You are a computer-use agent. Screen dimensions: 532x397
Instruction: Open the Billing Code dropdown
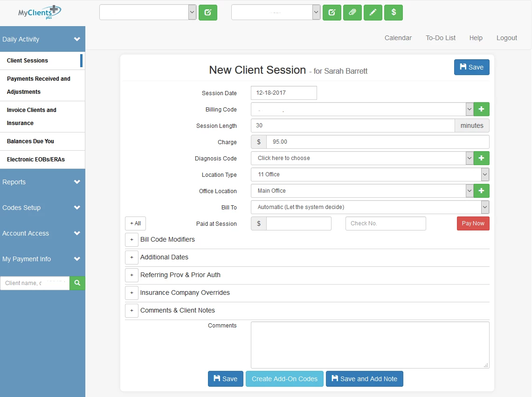tap(362, 109)
